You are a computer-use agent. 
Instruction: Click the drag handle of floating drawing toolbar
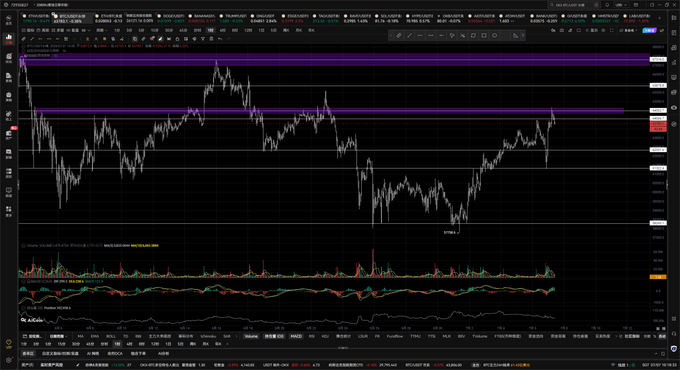click(391, 35)
